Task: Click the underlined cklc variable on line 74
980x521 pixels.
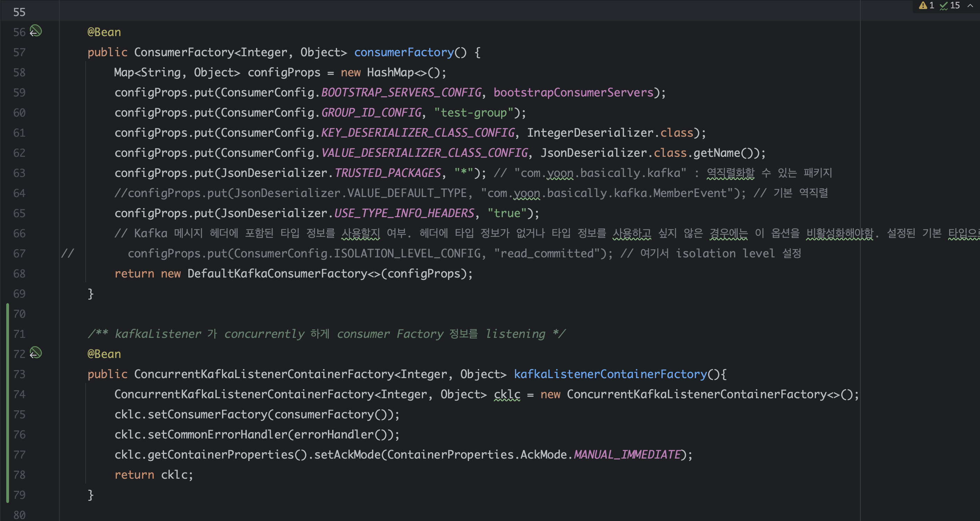Action: click(x=506, y=394)
